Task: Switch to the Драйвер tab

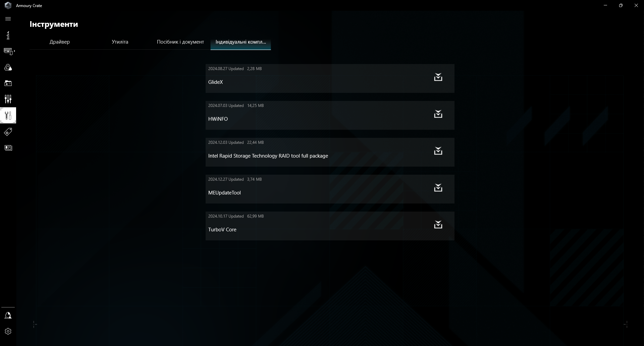Action: [60, 42]
